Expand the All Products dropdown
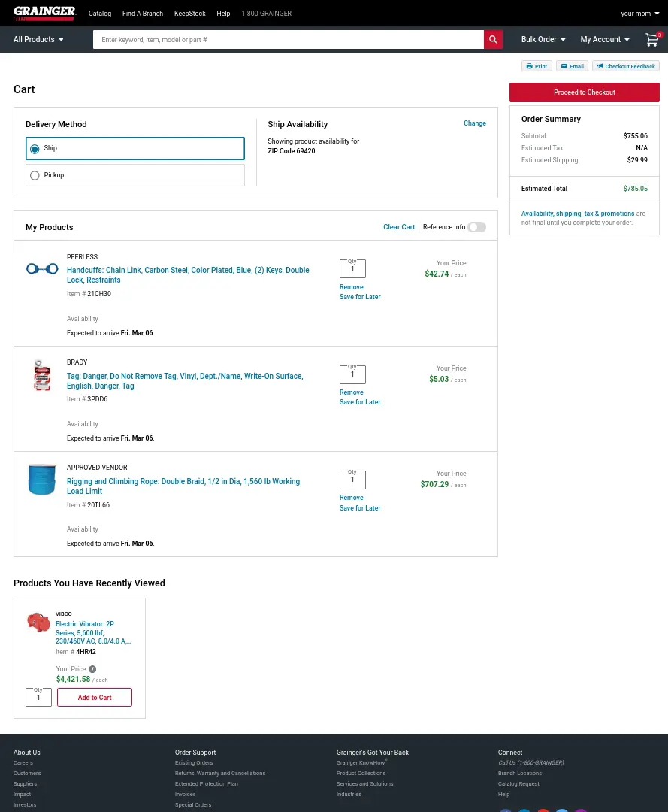The width and height of the screenshot is (668, 812). click(38, 39)
